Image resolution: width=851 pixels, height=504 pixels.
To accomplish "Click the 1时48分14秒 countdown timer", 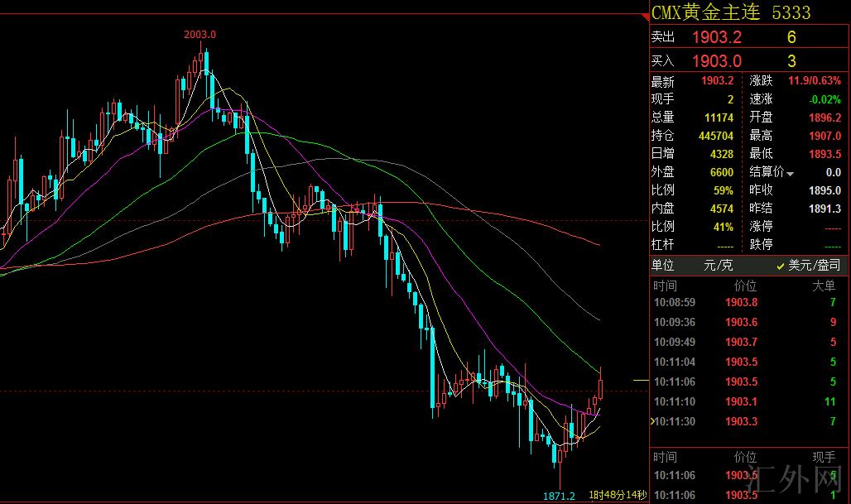I will 617,495.
